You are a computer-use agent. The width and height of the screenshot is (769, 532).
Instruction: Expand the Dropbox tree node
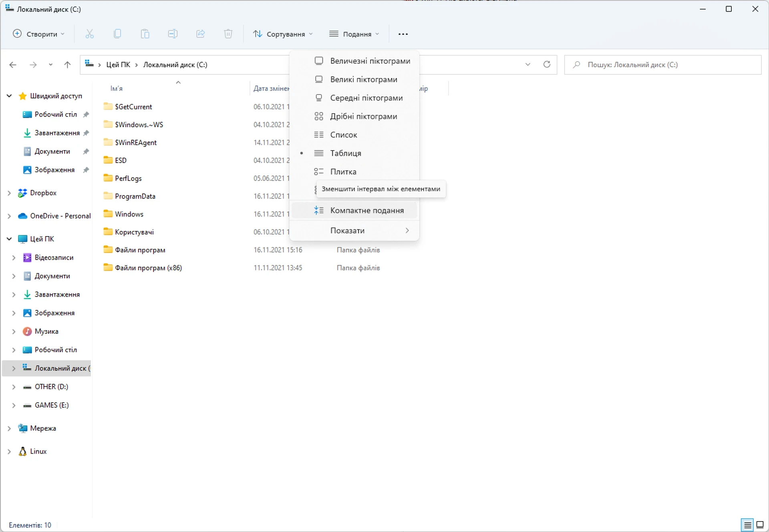coord(9,193)
